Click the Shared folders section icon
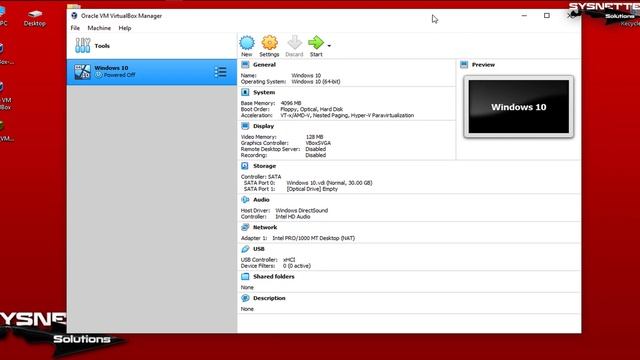This screenshot has width=640, height=360. pos(245,276)
